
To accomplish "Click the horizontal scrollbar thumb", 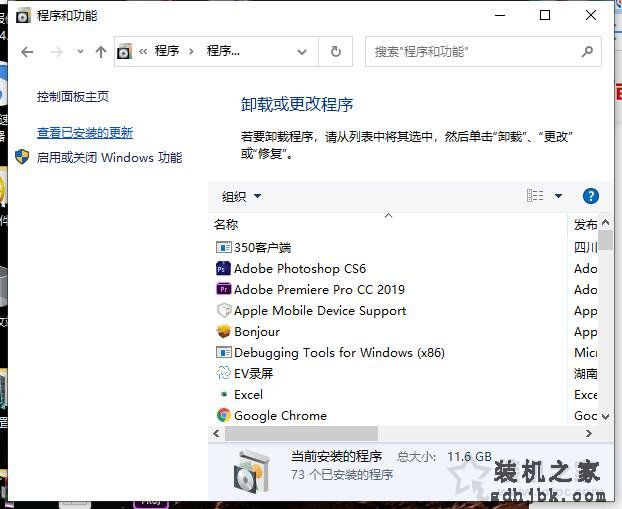I will (301, 434).
